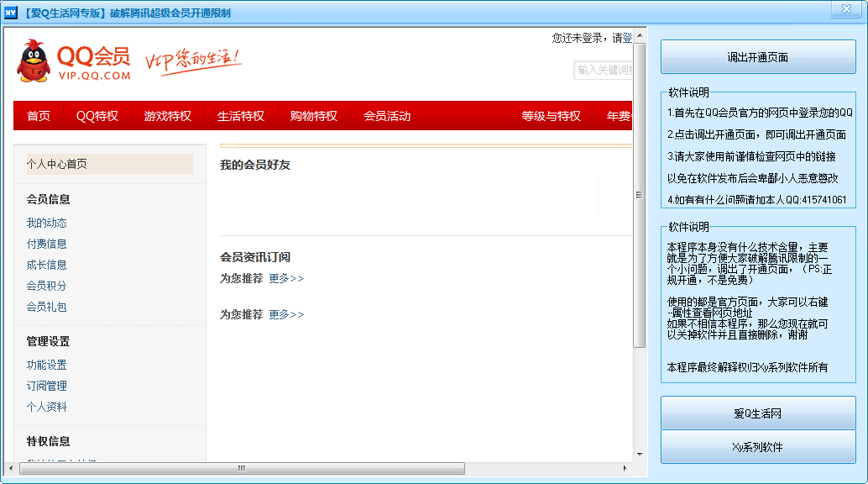Open the 首页 navigation tab
The height and width of the screenshot is (484, 868).
click(x=39, y=116)
